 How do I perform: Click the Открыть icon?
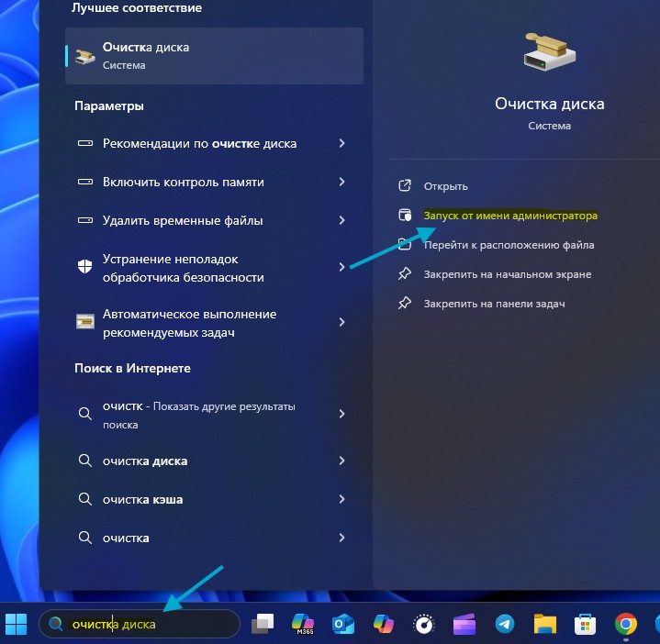(405, 185)
